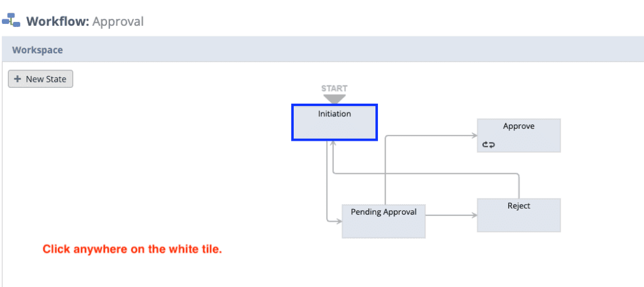Viewport: 644px width, 287px height.
Task: Select the Pending Approval state box
Action: tap(384, 222)
